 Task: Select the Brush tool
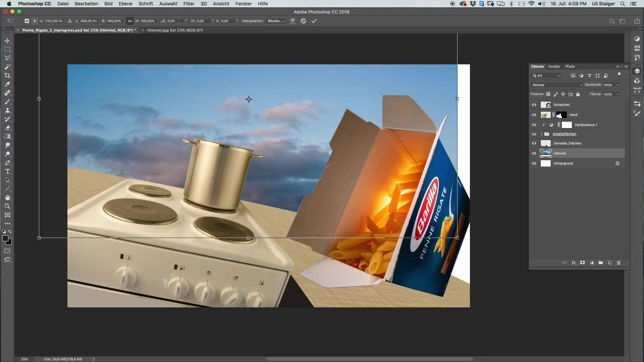tap(7, 102)
